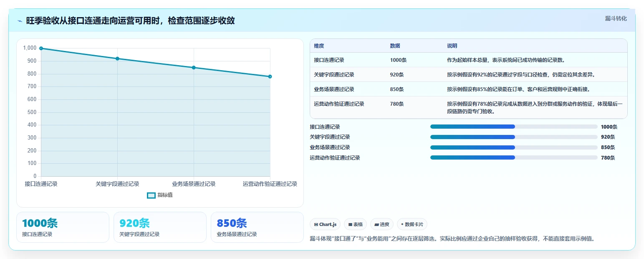The image size is (644, 259).
Task: Select the Chart.js tag chip
Action: pos(325,224)
